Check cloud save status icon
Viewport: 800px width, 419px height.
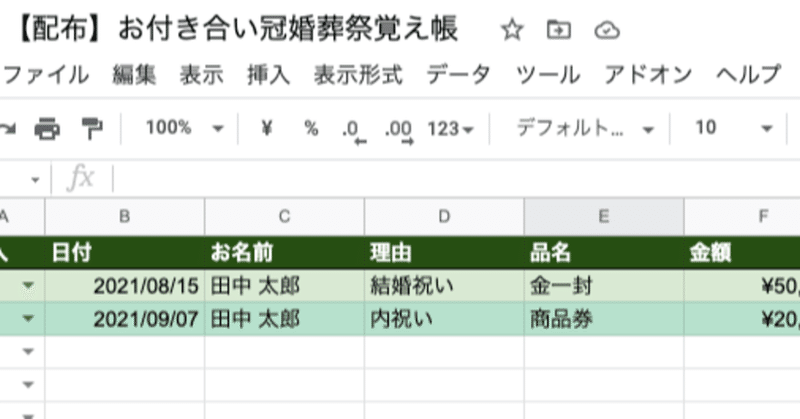(607, 31)
